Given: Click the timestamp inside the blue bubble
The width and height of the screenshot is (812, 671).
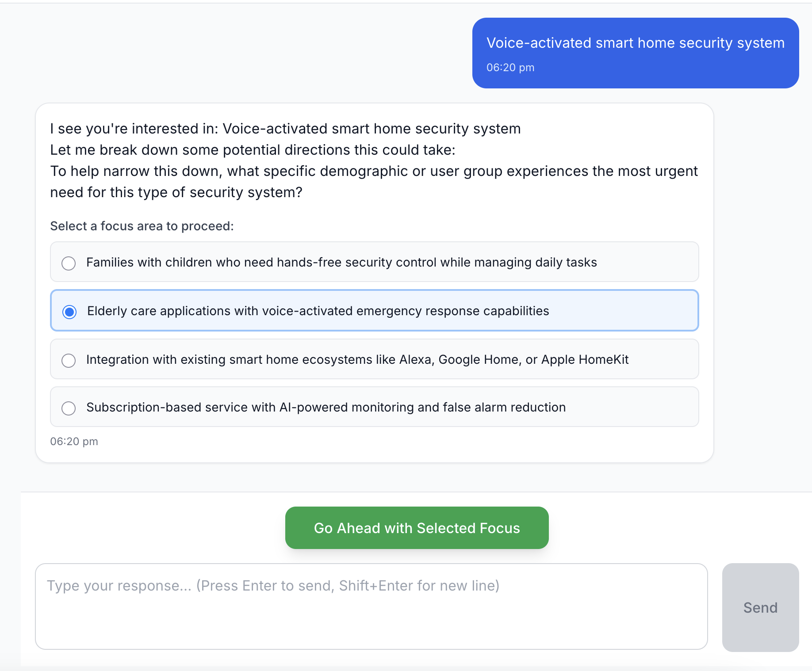Looking at the screenshot, I should click(510, 68).
